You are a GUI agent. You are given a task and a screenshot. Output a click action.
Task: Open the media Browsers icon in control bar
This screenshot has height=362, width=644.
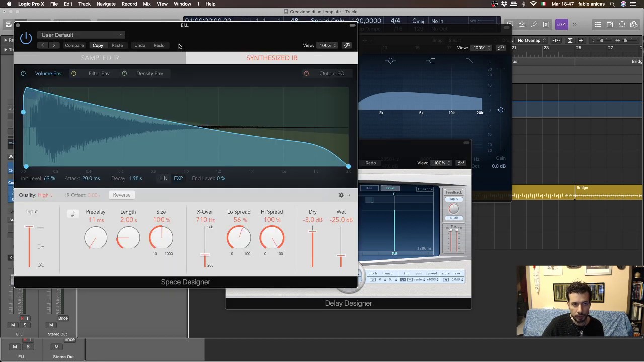pos(634,24)
